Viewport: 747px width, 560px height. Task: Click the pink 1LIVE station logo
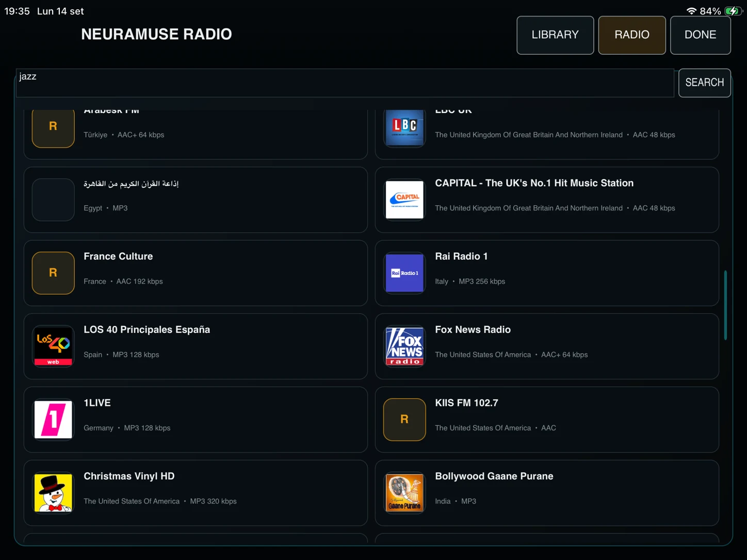click(53, 419)
